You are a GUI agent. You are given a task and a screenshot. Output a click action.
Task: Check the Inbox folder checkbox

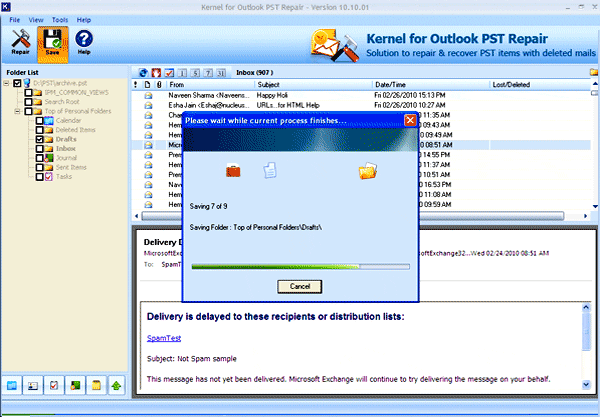click(x=39, y=149)
